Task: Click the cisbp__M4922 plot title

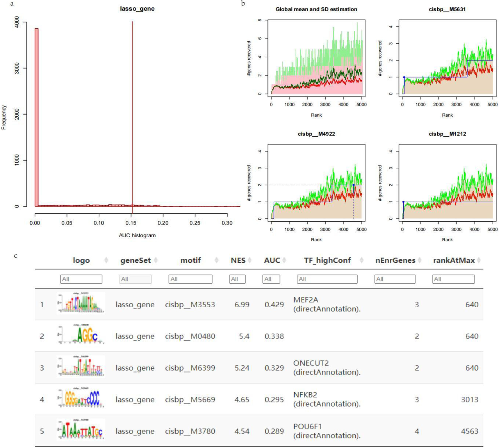Action: [316, 134]
